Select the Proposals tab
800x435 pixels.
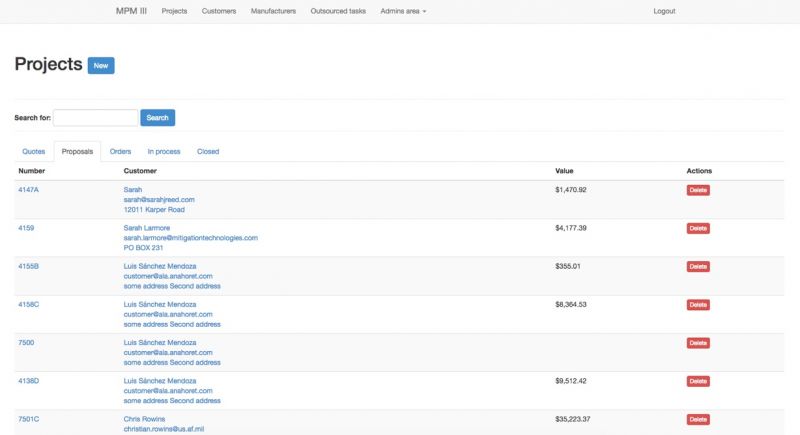pyautogui.click(x=78, y=151)
